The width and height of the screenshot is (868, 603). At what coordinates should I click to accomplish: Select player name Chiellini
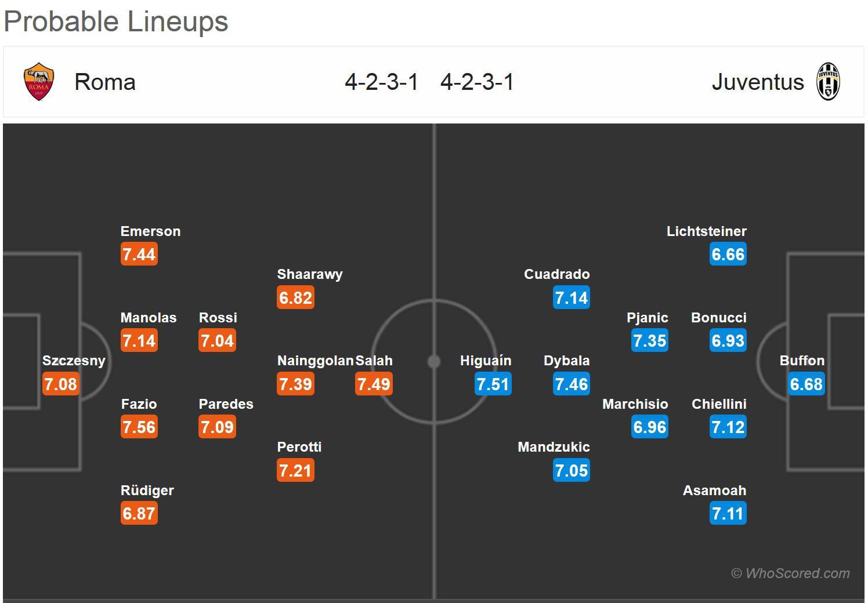pyautogui.click(x=719, y=404)
